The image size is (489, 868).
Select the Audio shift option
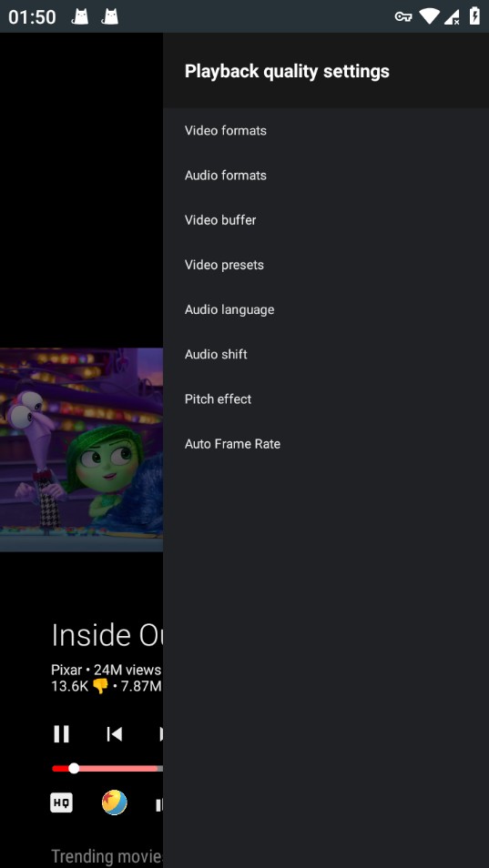pos(326,354)
